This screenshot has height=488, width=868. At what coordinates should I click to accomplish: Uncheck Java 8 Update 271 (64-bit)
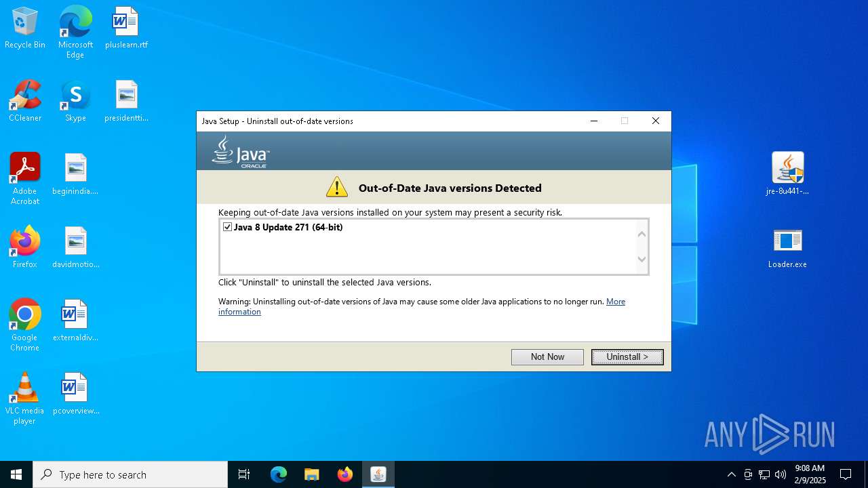[227, 227]
